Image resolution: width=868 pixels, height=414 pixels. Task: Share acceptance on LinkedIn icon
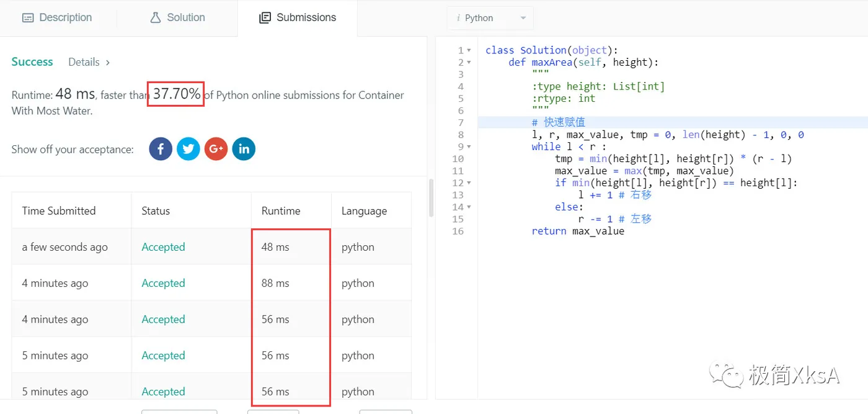244,149
